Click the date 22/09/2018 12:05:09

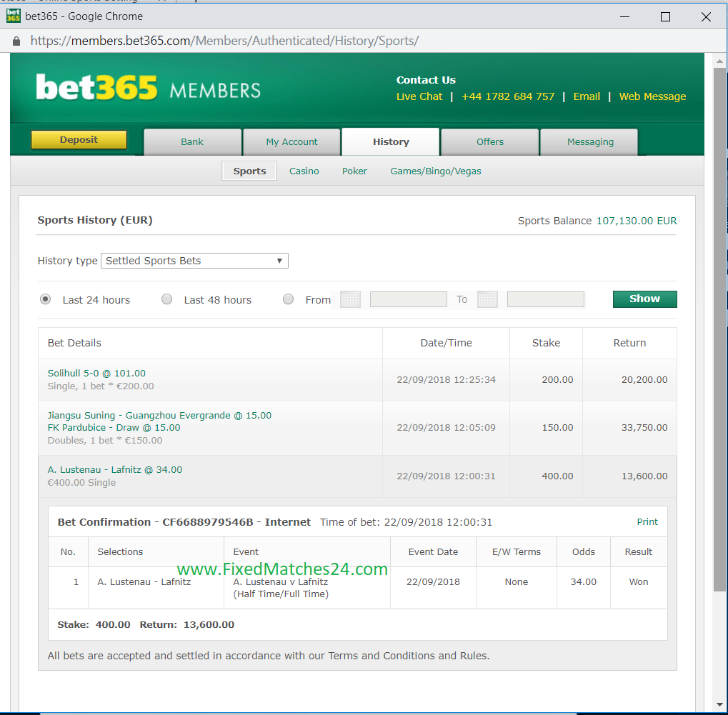(x=447, y=428)
